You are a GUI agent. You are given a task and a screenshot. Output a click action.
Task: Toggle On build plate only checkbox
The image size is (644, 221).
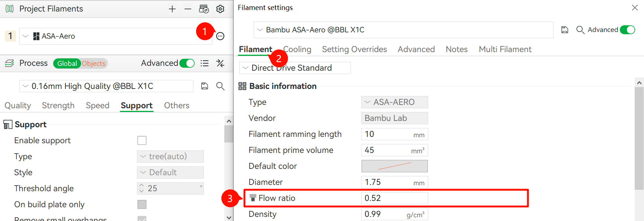pyautogui.click(x=142, y=204)
